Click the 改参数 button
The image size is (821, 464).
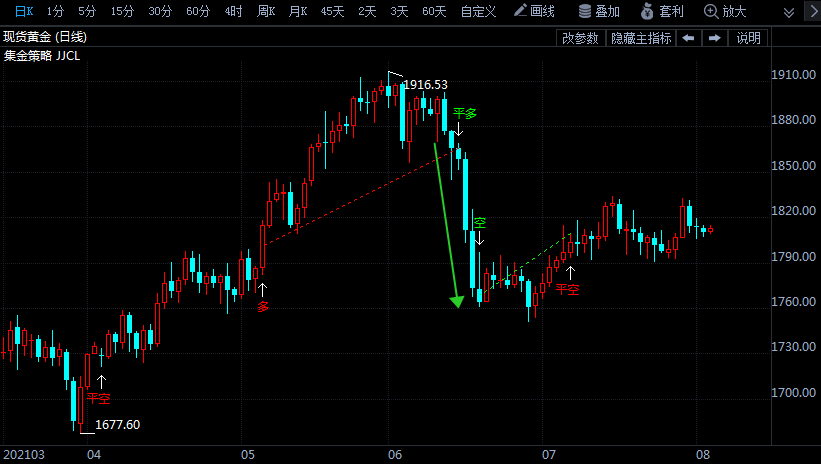pyautogui.click(x=580, y=38)
